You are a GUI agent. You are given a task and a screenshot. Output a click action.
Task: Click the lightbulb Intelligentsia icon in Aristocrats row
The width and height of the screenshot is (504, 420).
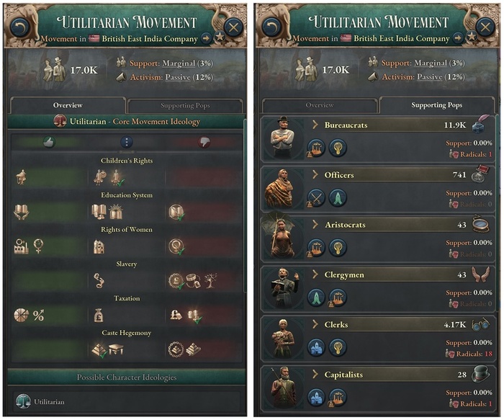(337, 248)
